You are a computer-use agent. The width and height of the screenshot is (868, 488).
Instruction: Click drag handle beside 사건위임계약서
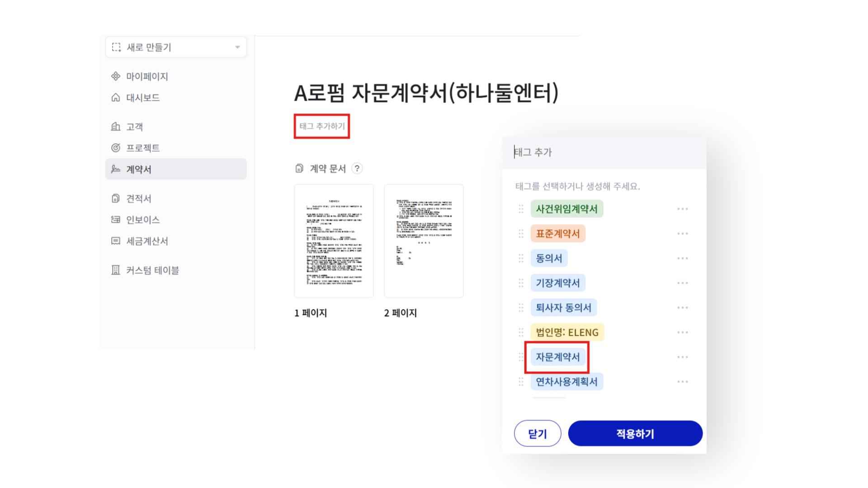[521, 209]
